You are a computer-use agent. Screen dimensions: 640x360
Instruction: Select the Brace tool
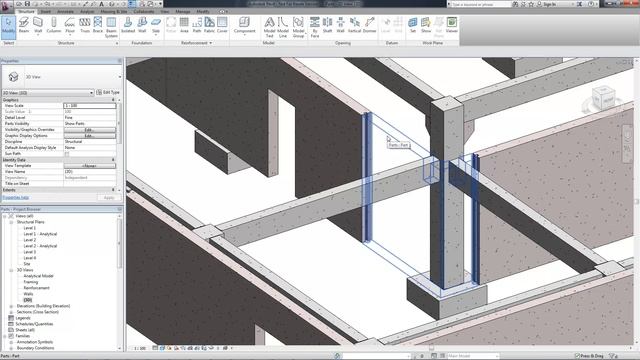coord(98,25)
